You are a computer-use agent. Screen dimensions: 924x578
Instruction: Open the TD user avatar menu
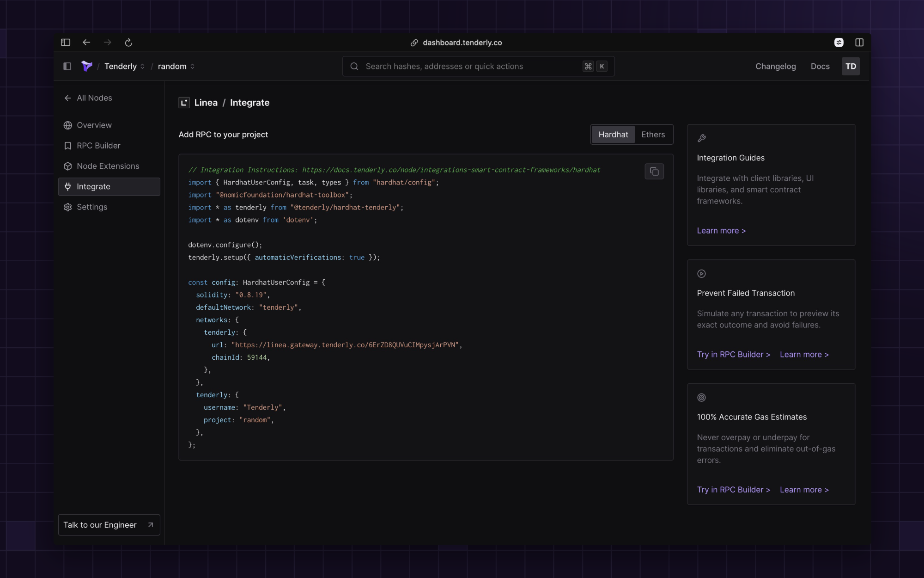tap(851, 66)
